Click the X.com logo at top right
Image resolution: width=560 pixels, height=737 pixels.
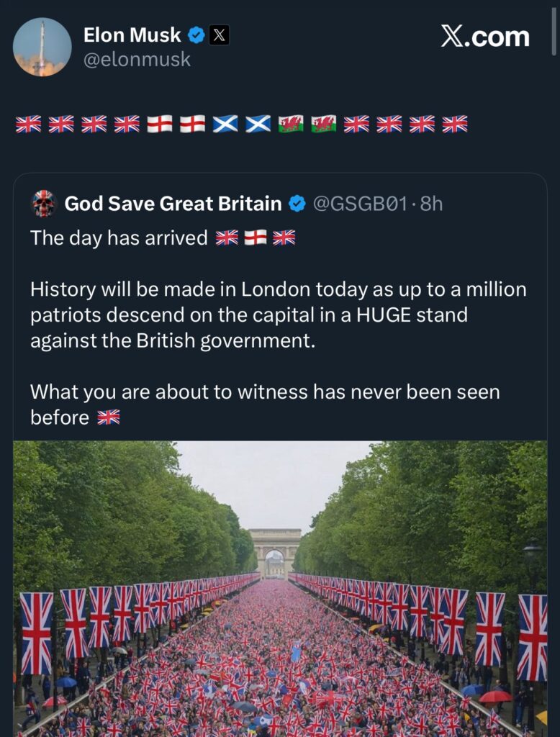[484, 37]
